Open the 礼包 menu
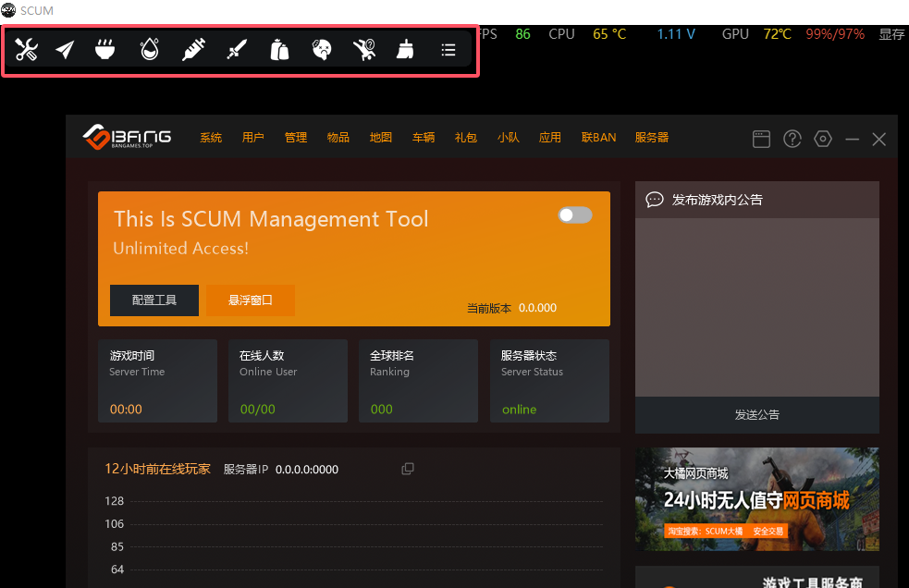This screenshot has height=588, width=909. click(x=465, y=138)
